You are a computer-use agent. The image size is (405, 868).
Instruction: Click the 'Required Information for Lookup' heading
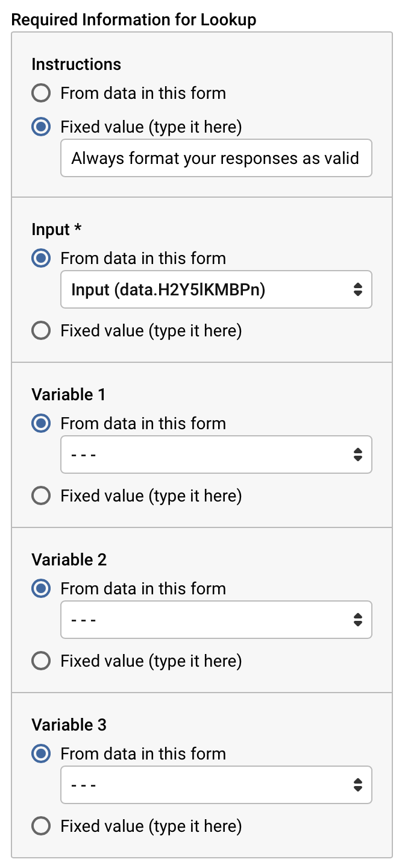[134, 20]
